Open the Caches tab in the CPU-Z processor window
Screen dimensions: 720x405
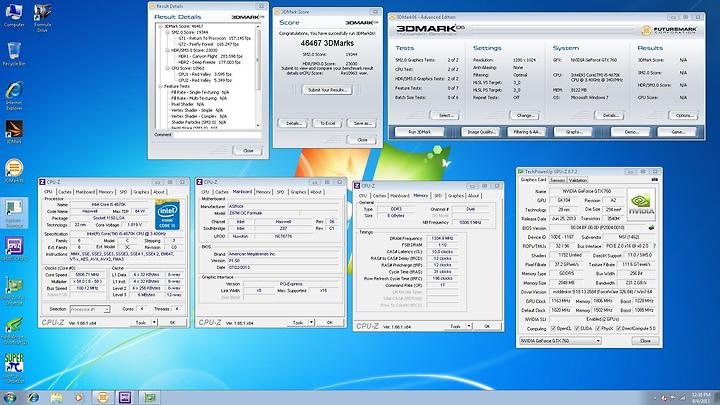[65, 192]
